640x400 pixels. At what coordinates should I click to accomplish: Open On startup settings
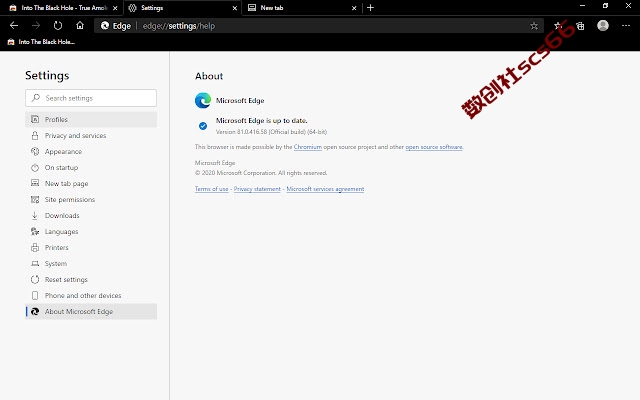pos(91,167)
